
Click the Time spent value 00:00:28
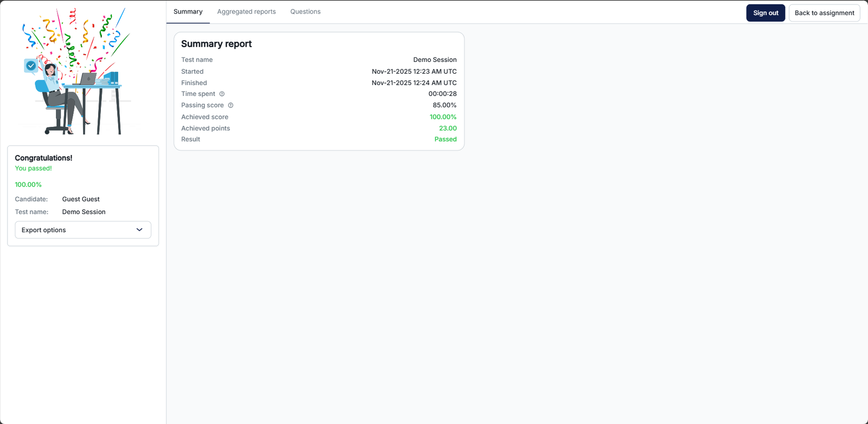coord(443,94)
